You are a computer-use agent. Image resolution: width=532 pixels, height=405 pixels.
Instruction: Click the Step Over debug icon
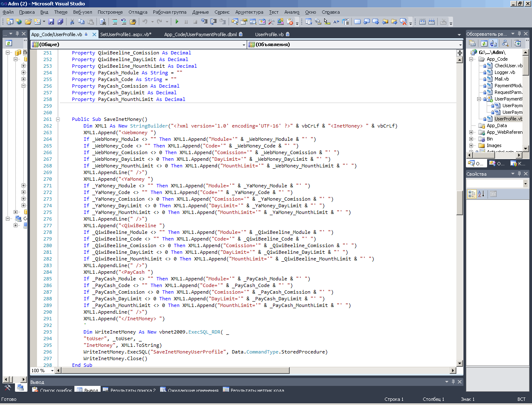pyautogui.click(x=213, y=22)
